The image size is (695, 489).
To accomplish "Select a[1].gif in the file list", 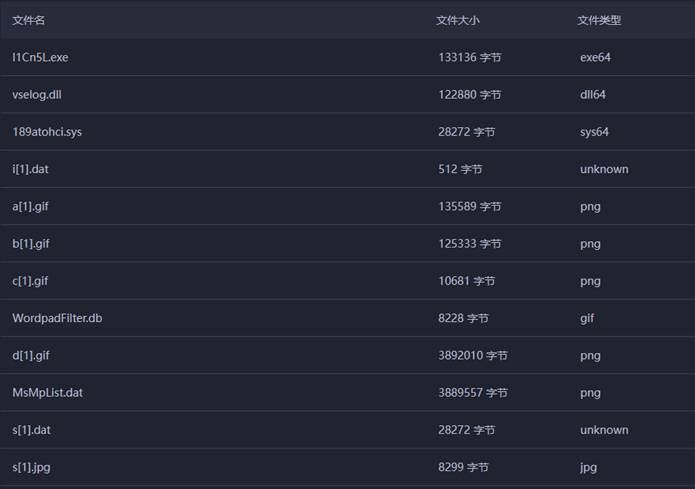I will pos(30,207).
